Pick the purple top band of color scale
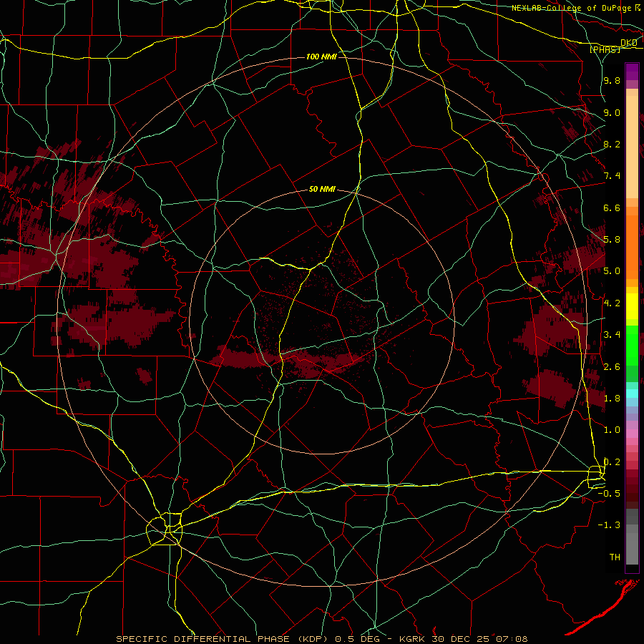The image size is (644, 644). click(632, 72)
